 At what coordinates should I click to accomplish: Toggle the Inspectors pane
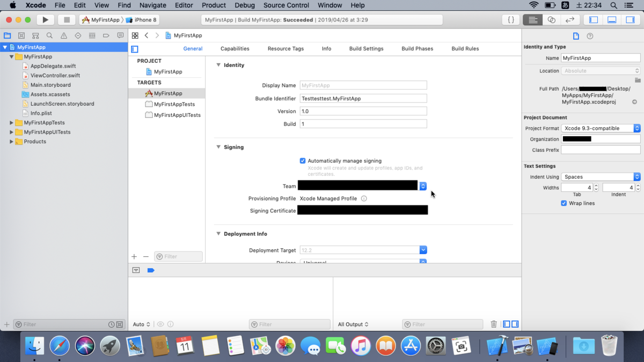click(x=630, y=20)
